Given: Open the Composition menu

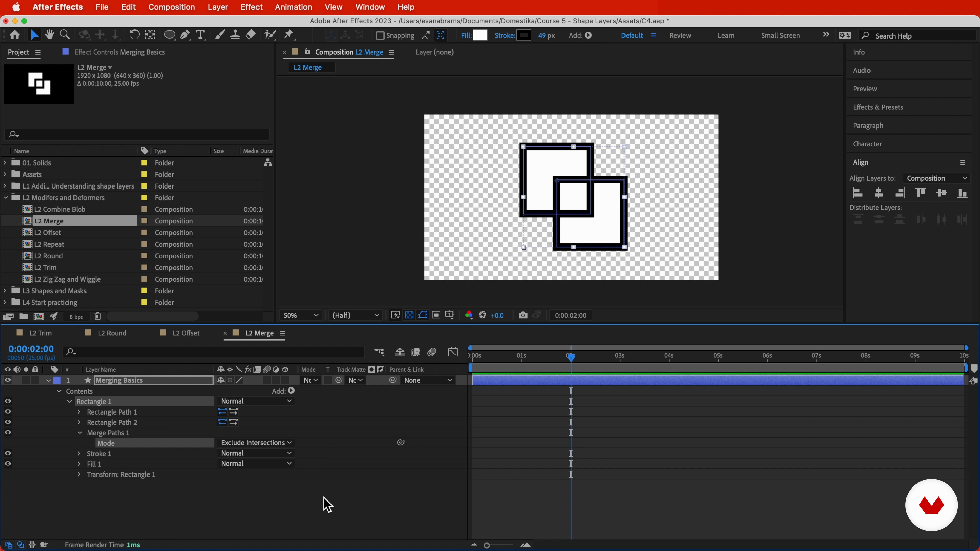Looking at the screenshot, I should pyautogui.click(x=171, y=7).
